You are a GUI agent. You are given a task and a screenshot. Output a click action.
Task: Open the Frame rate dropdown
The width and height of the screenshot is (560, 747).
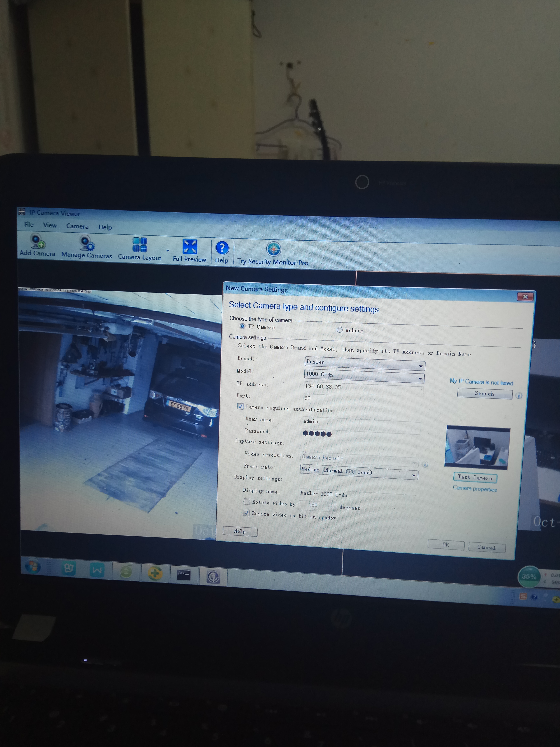tap(359, 472)
